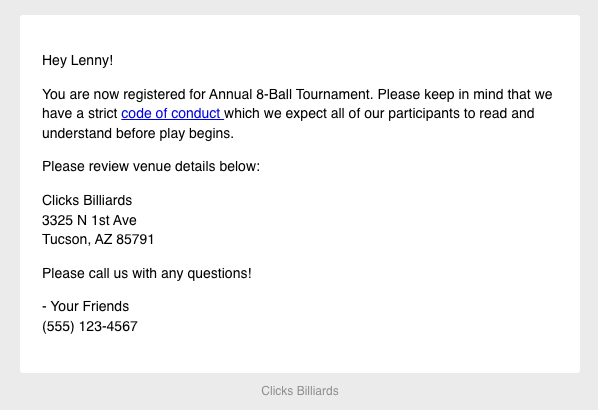This screenshot has width=598, height=410.
Task: Click the Clicks Billiards venue name in address
Action: tap(87, 200)
